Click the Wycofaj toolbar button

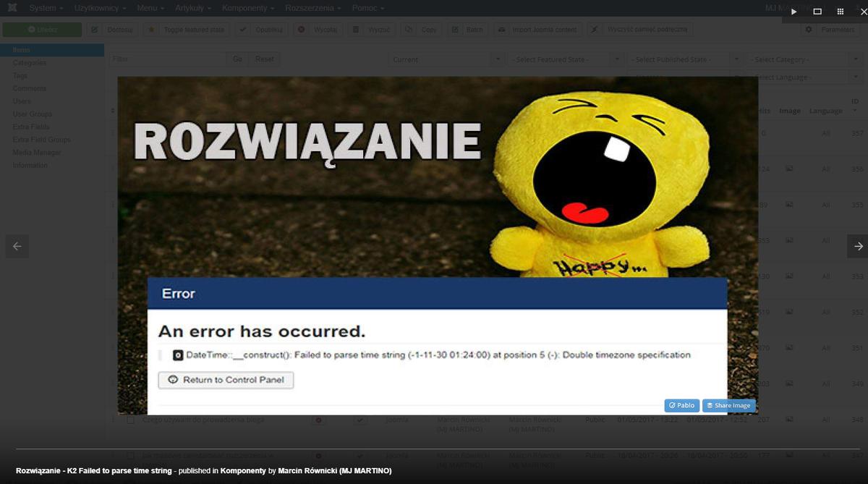coord(318,30)
